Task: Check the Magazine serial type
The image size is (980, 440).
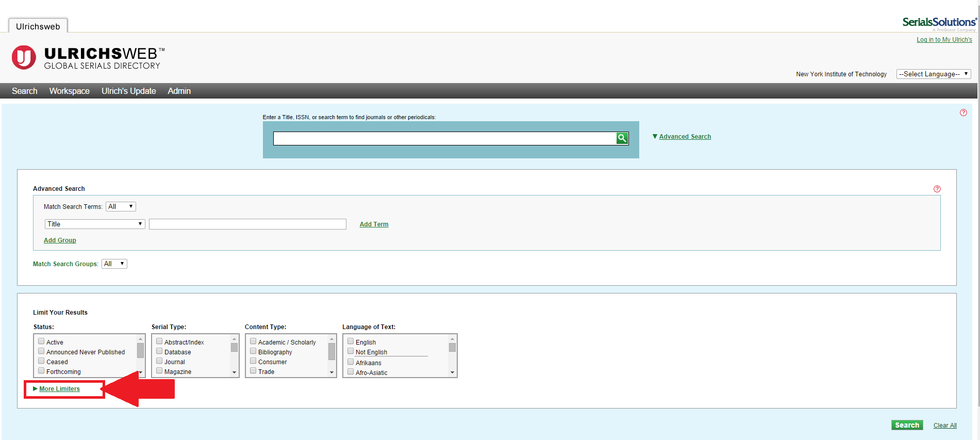Action: 159,370
